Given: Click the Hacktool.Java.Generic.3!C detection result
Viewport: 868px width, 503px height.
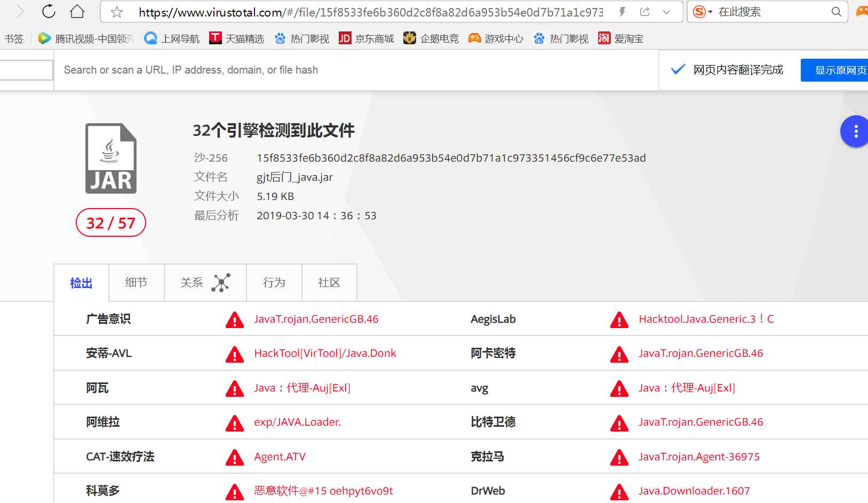Looking at the screenshot, I should (706, 319).
